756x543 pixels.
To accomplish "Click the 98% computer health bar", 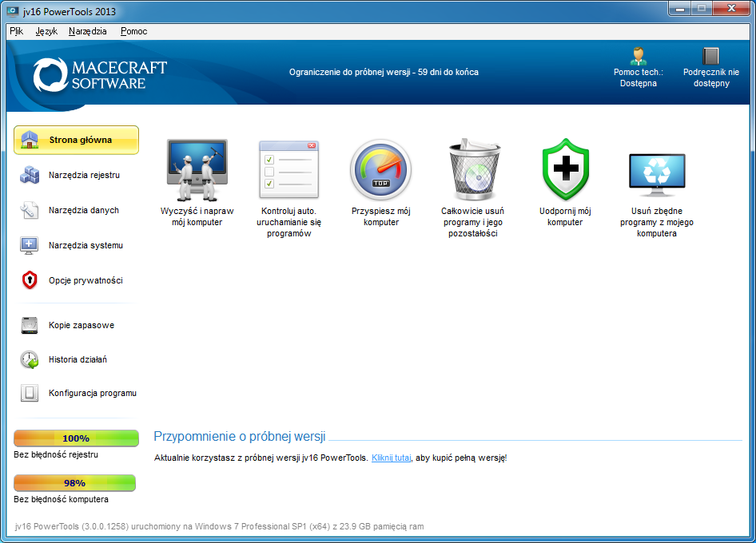I will (75, 483).
